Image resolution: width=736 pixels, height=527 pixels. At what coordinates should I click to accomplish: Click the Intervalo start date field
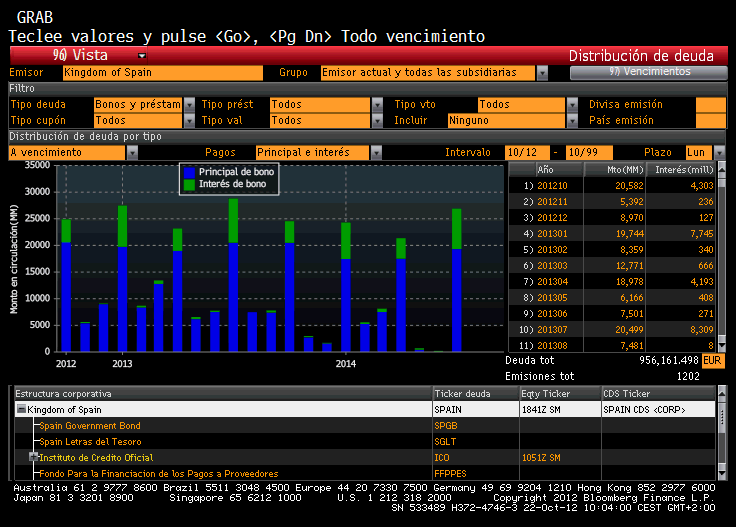coord(526,152)
